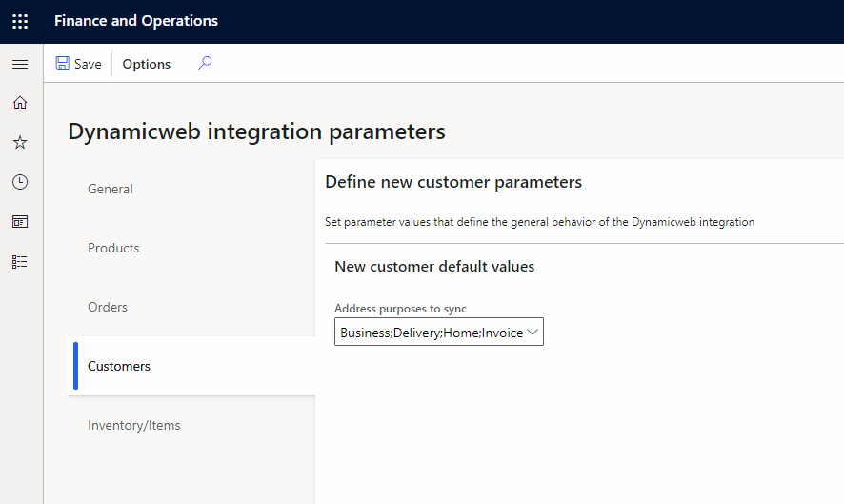Image resolution: width=844 pixels, height=504 pixels.
Task: Save the integration parameters
Action: [x=78, y=64]
